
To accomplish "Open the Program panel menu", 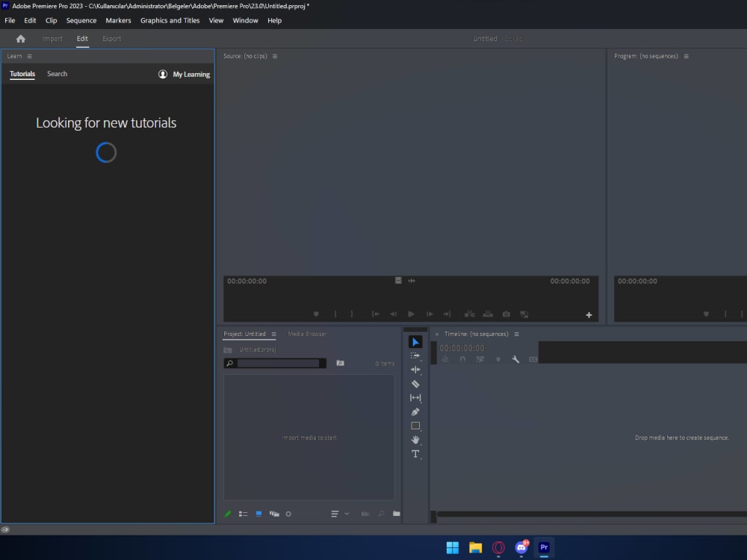I will [686, 56].
